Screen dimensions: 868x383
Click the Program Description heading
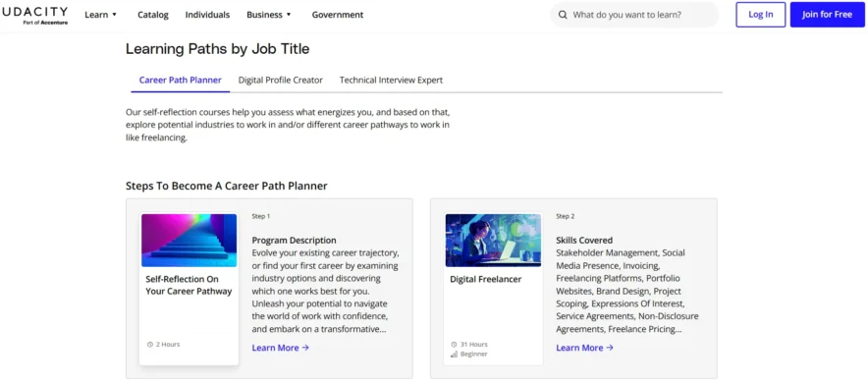294,241
